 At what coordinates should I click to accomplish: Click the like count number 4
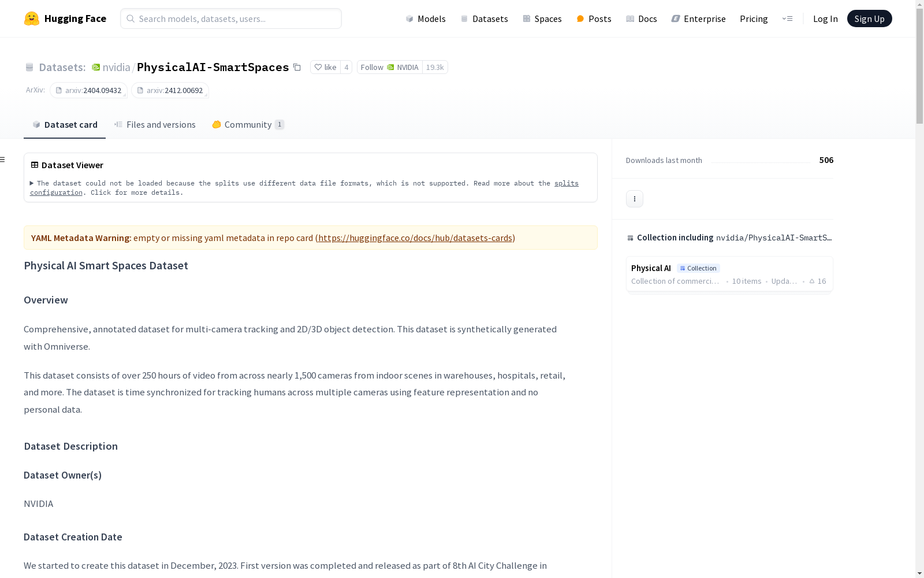[x=346, y=67]
